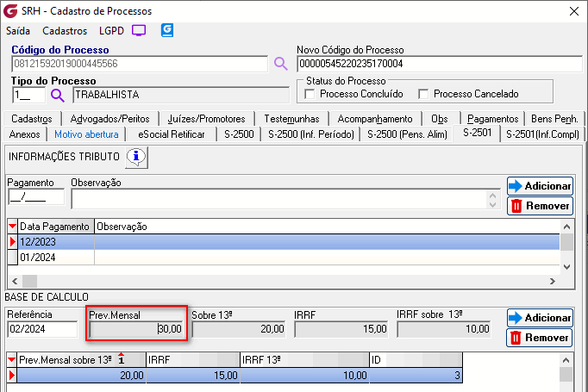Open the Cadastros menu

pyautogui.click(x=65, y=30)
